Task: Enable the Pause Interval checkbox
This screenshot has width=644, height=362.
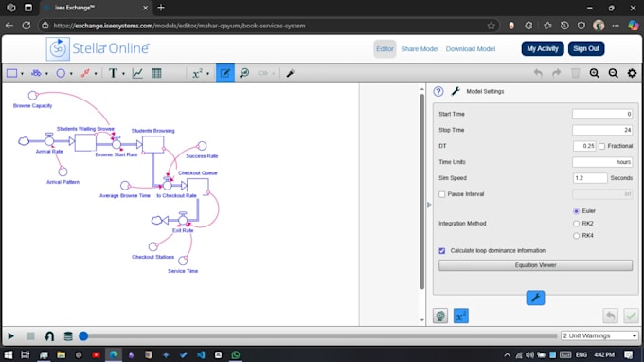Action: [x=442, y=194]
